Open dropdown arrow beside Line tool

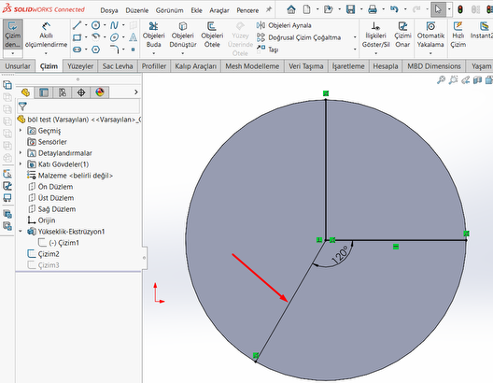click(86, 25)
